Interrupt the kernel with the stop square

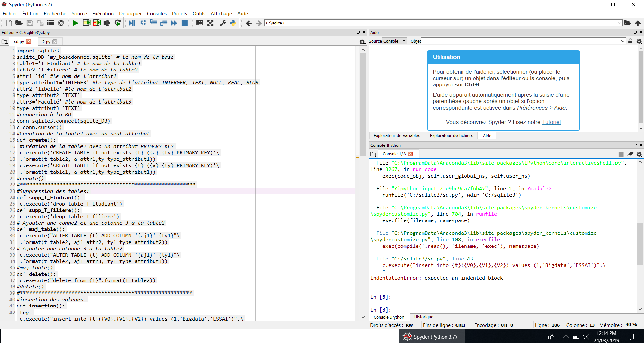(621, 154)
